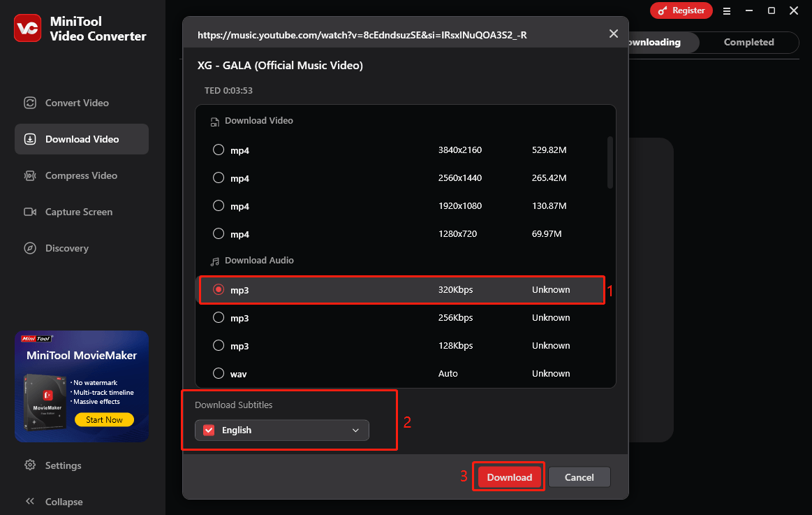Maximize the application window
812x515 pixels.
click(771, 10)
